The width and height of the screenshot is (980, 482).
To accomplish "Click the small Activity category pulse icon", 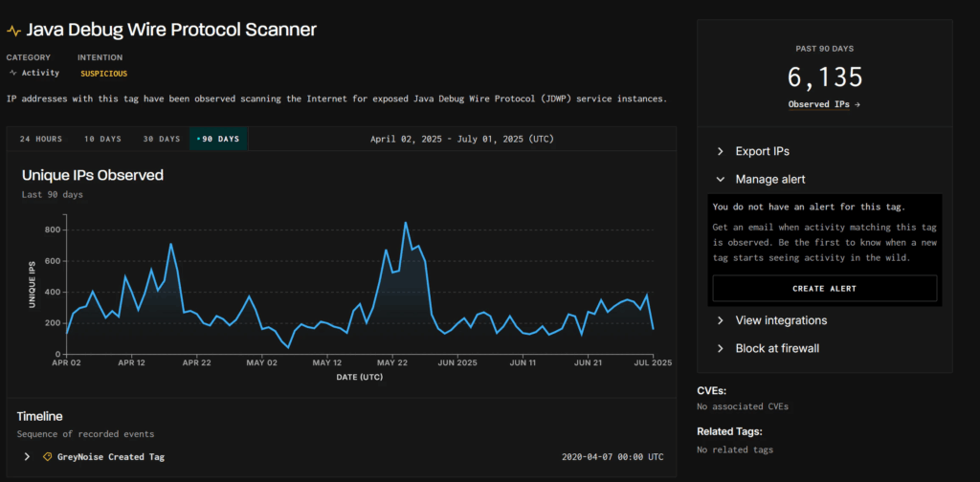I will pos(13,73).
